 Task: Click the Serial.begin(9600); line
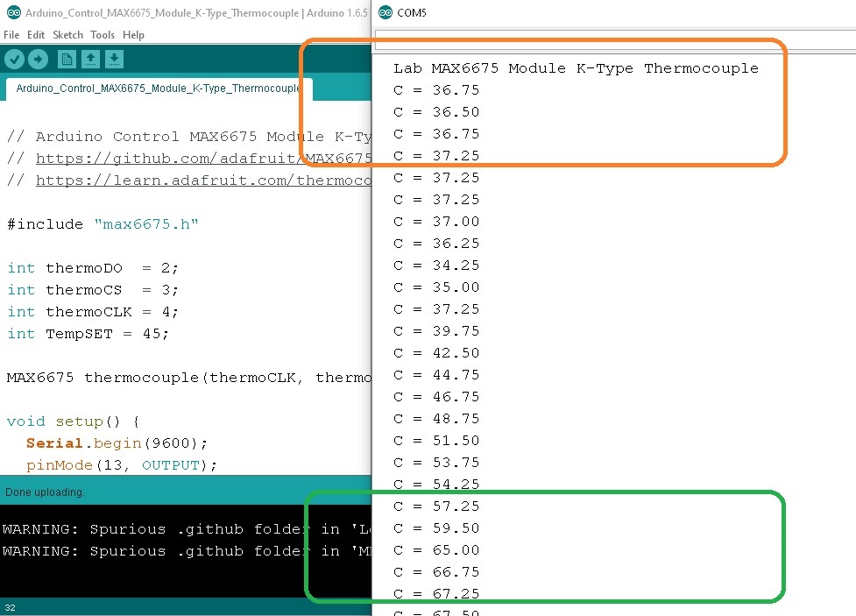pos(117,443)
